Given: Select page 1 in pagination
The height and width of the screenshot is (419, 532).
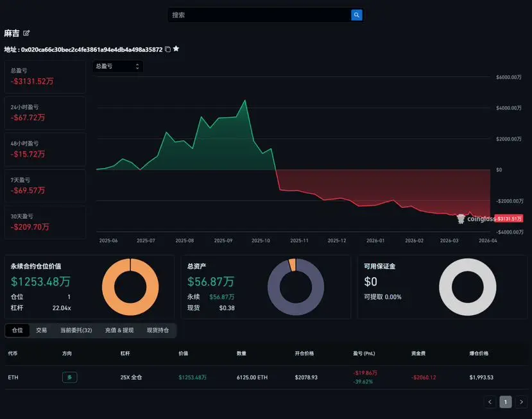Looking at the screenshot, I should tap(506, 402).
